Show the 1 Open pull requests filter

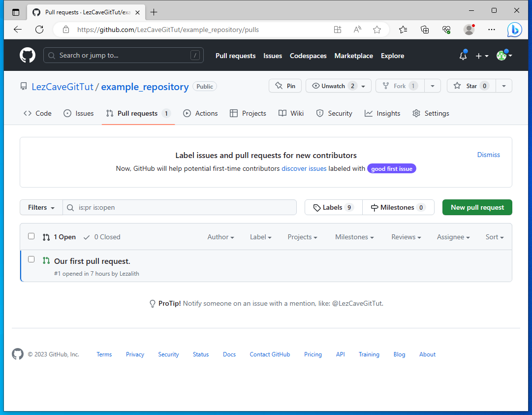59,237
